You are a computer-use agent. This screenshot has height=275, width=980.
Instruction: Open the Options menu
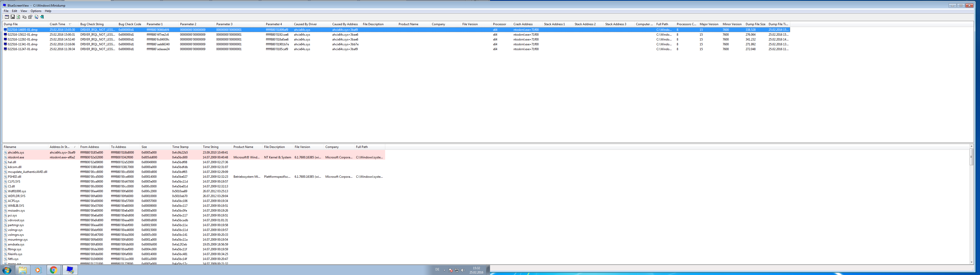coord(36,11)
